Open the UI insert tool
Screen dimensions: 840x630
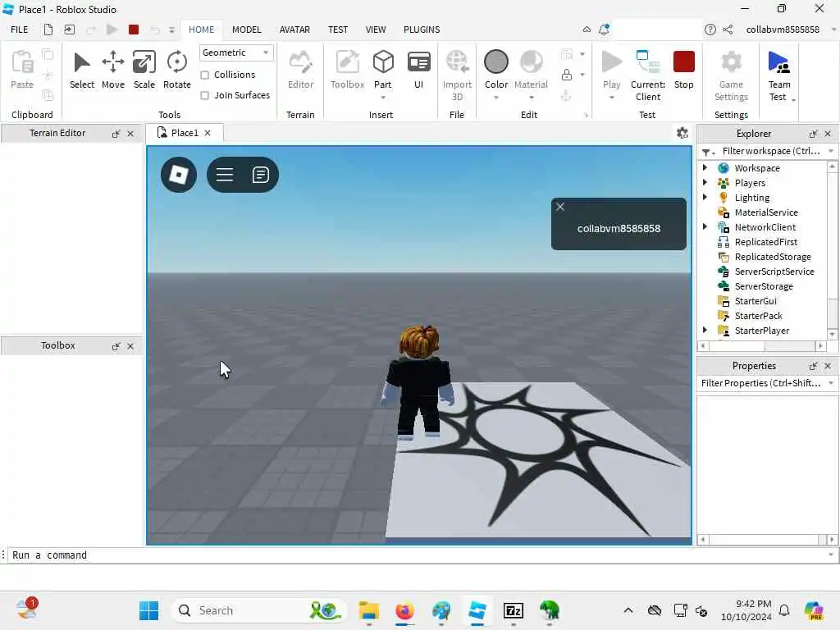pyautogui.click(x=418, y=70)
